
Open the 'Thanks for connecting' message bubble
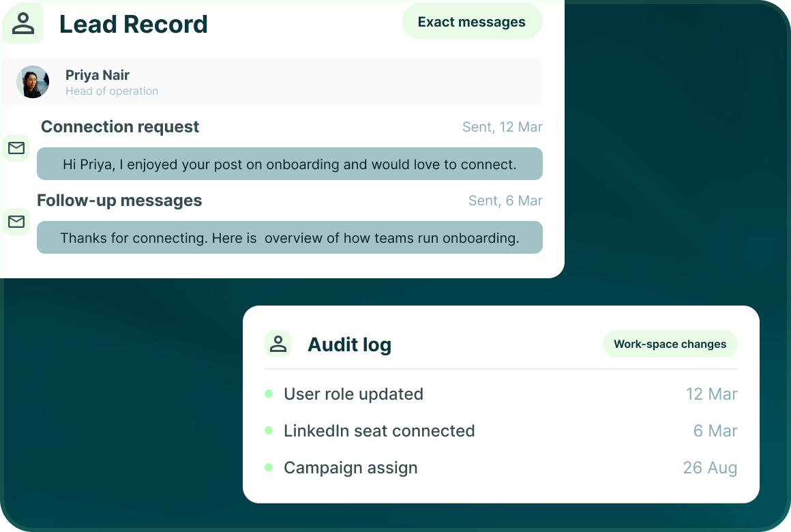tap(290, 237)
